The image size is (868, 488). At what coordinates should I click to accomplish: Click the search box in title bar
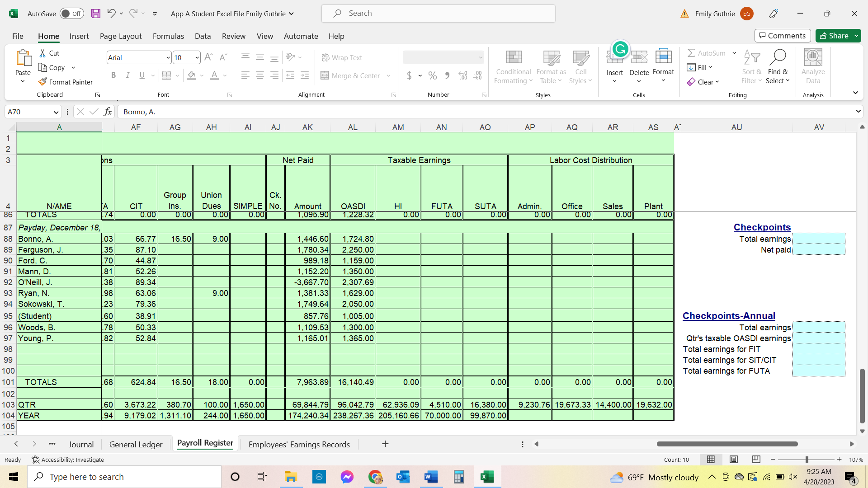point(438,14)
